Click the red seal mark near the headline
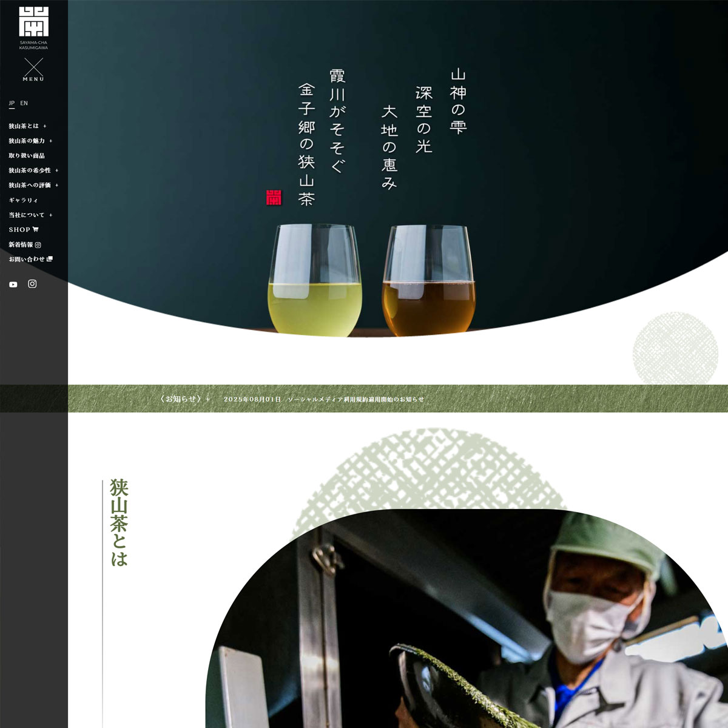The height and width of the screenshot is (728, 728). (274, 196)
